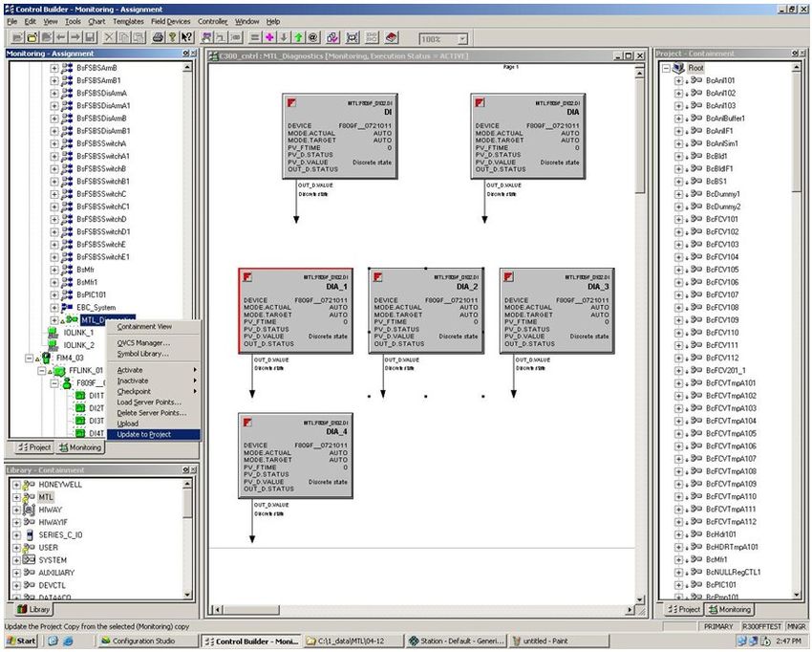The image size is (812, 652).
Task: Open the Controller menu
Action: click(212, 22)
